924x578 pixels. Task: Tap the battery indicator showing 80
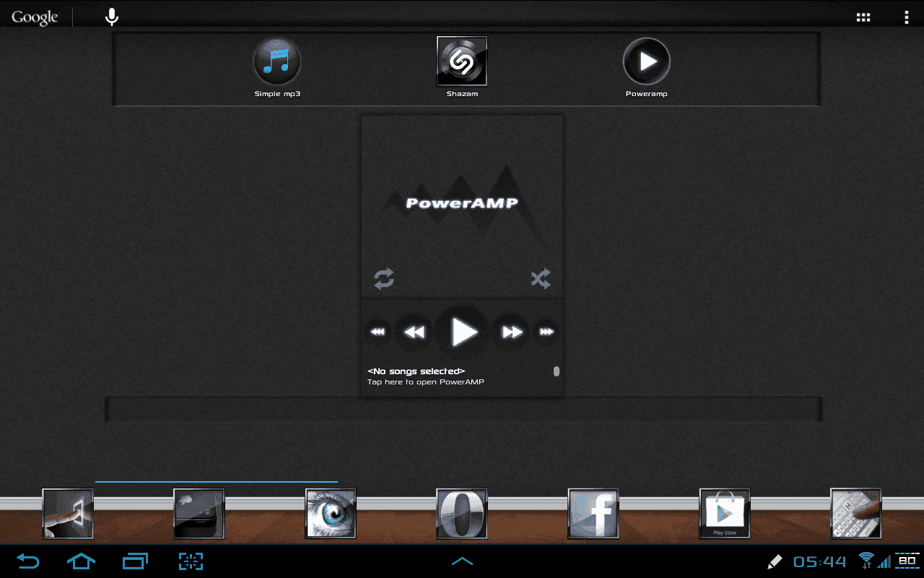tap(907, 560)
